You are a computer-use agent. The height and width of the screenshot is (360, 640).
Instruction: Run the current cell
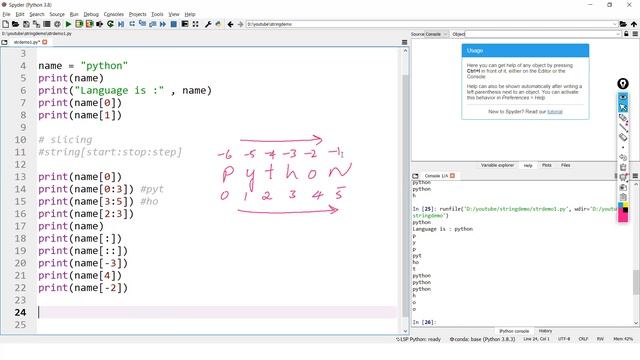click(x=79, y=24)
